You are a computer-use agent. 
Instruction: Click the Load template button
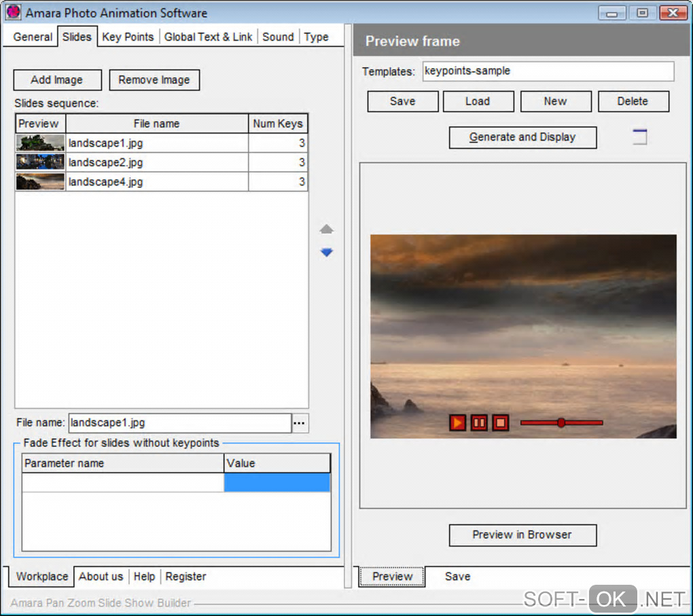pos(478,101)
